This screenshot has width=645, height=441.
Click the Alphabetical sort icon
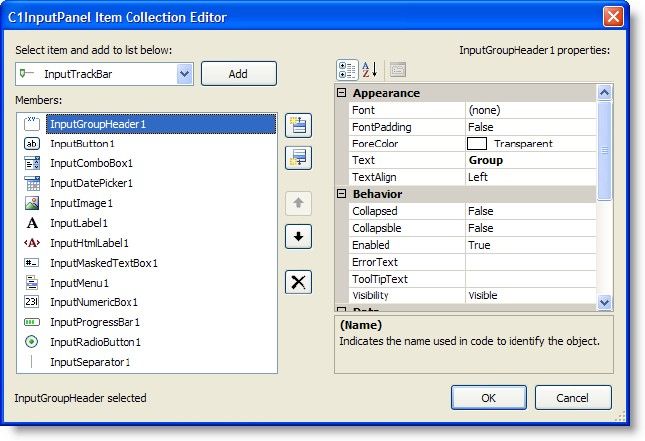click(x=369, y=70)
